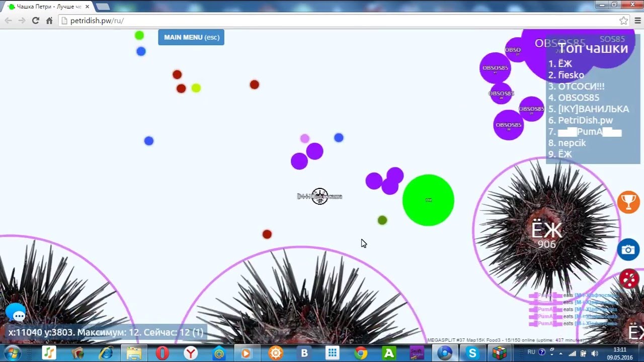Click the MAIN MENU (esc) button
The width and height of the screenshot is (644, 362).
pyautogui.click(x=191, y=37)
